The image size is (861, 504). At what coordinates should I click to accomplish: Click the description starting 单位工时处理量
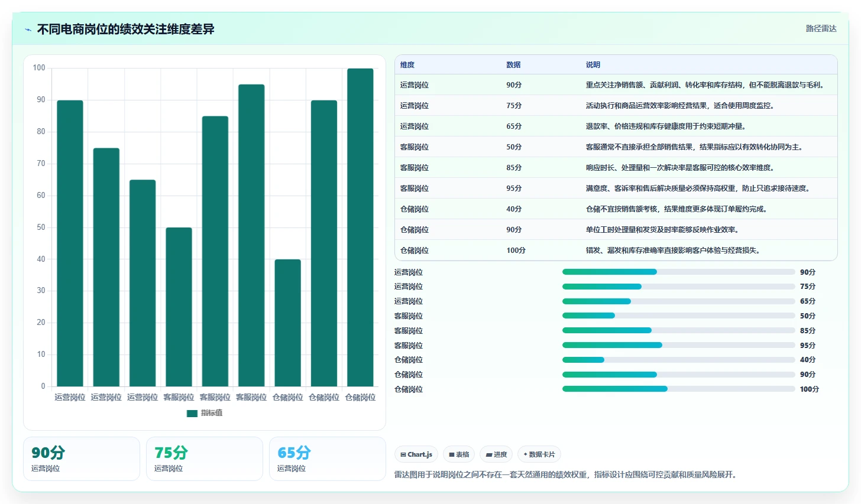pyautogui.click(x=662, y=230)
